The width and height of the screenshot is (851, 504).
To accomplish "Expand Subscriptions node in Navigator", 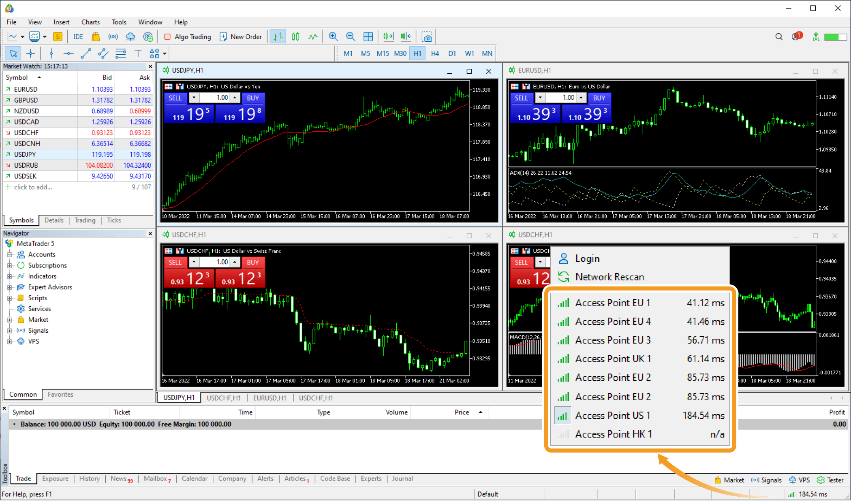I will [9, 265].
